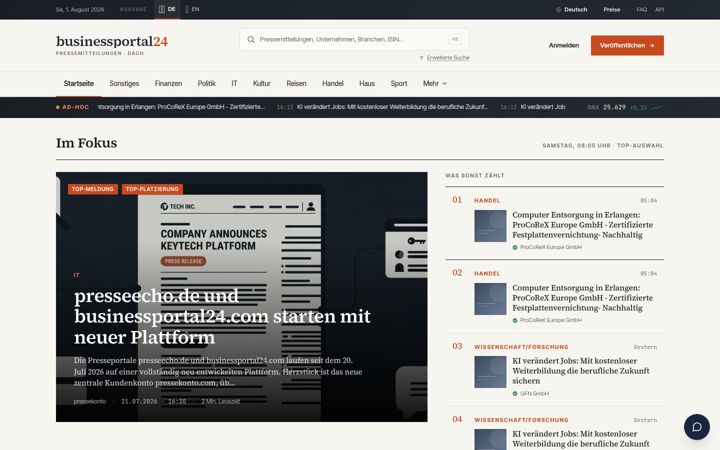Click the search magnifier icon
The width and height of the screenshot is (720, 450).
point(251,39)
